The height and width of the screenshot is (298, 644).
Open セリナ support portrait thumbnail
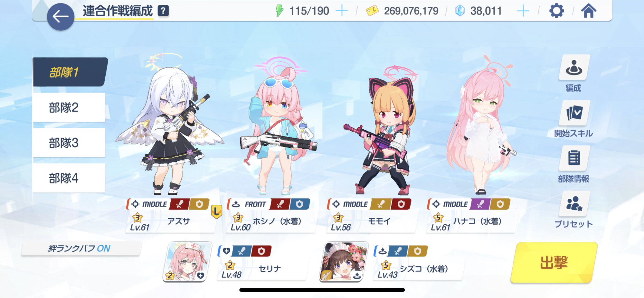188,262
